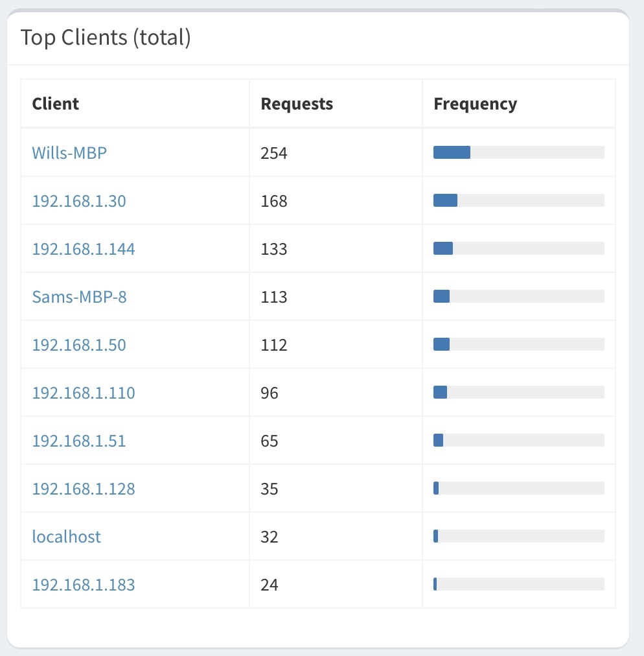The image size is (644, 656).
Task: Open client 192.168.1.30 details
Action: [79, 201]
